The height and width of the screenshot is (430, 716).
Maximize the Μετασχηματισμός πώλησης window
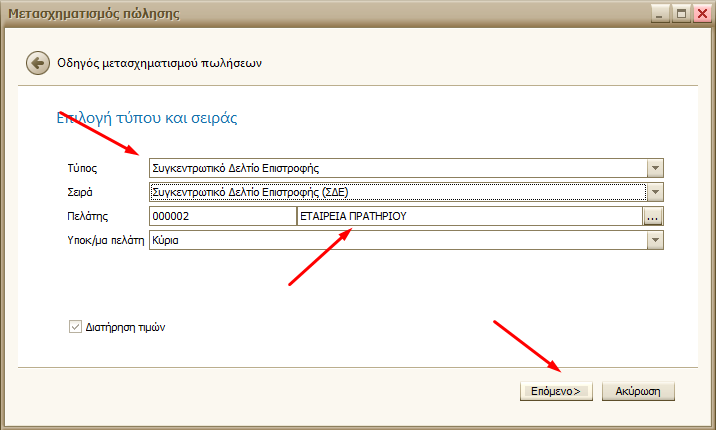[680, 12]
